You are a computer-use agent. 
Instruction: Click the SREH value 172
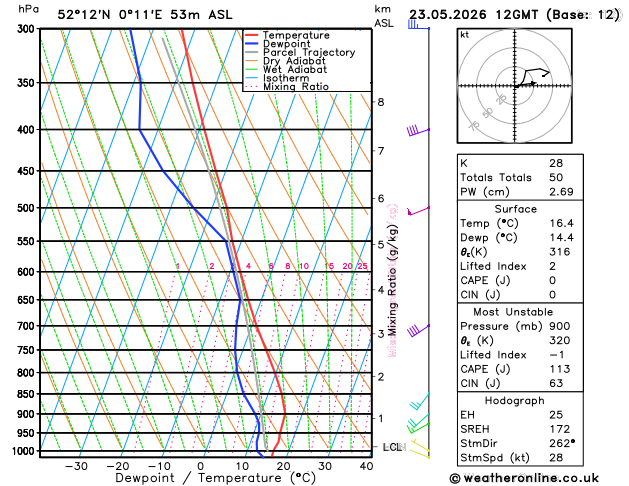560,429
